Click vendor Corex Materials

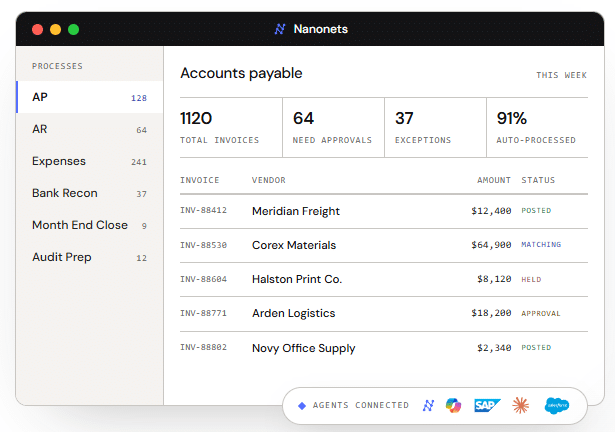tap(294, 245)
